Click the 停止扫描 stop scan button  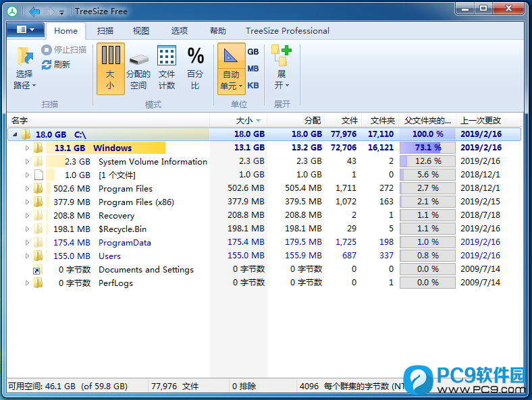click(x=63, y=50)
